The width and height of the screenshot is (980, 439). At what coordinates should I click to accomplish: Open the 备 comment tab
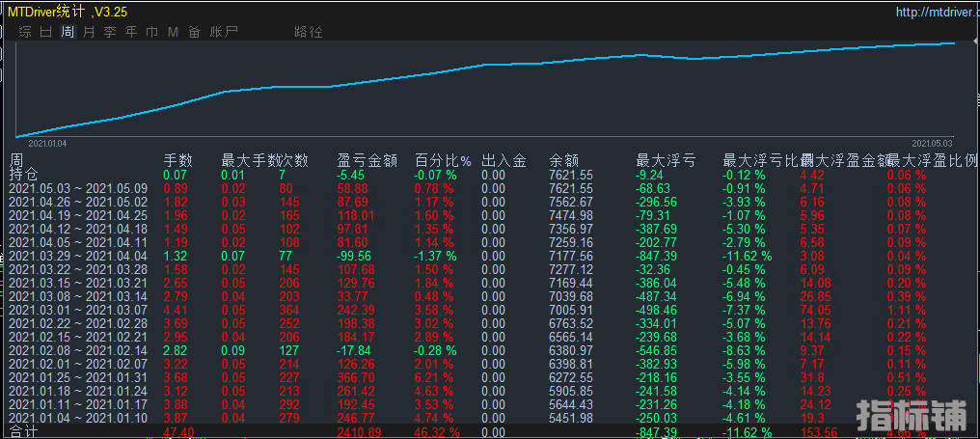195,32
